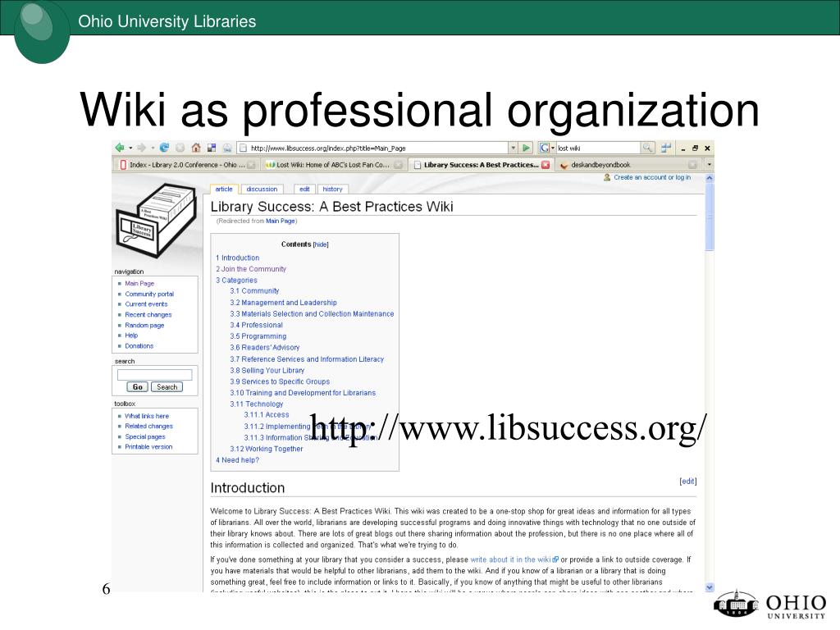The height and width of the screenshot is (630, 840).
Task: Go to the browser Home icon
Action: 196,148
